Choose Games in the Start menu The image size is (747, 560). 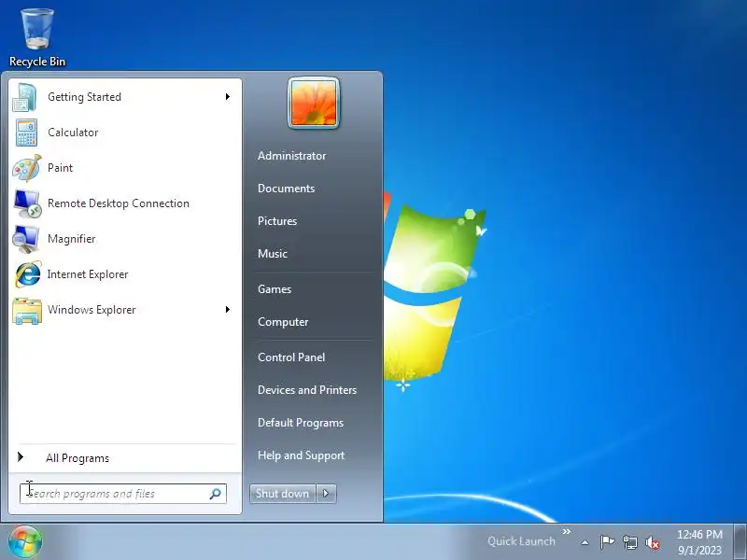[x=275, y=289]
